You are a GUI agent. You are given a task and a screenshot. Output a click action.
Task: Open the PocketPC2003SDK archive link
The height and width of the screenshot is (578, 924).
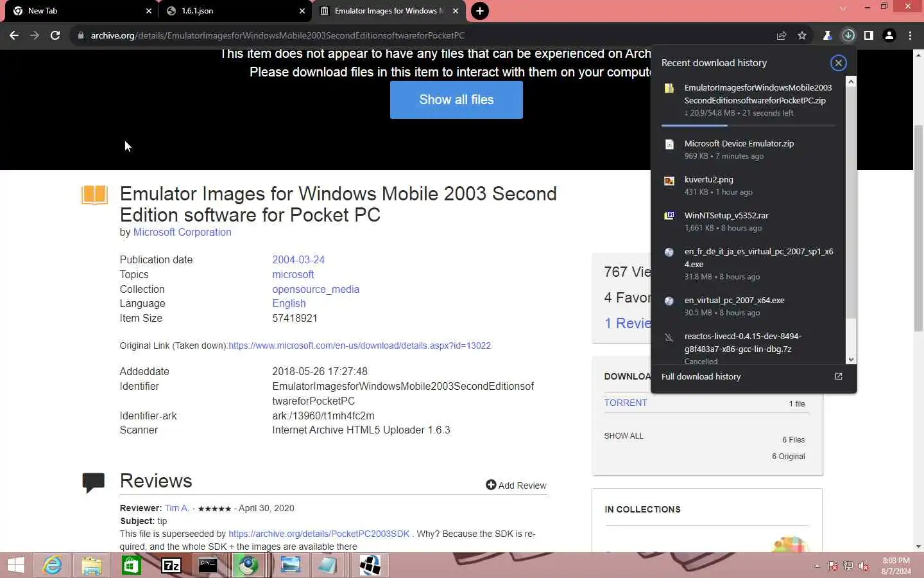pos(319,534)
